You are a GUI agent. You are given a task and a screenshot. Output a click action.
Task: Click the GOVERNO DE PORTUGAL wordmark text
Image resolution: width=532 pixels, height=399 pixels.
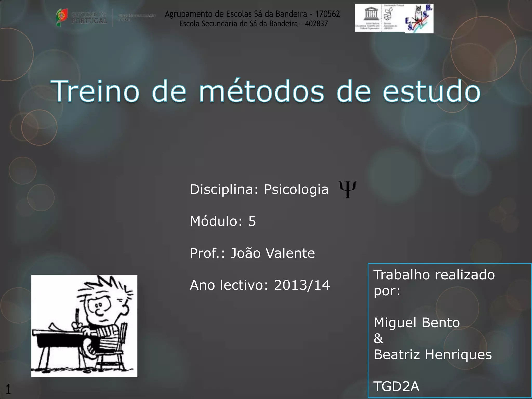[89, 17]
